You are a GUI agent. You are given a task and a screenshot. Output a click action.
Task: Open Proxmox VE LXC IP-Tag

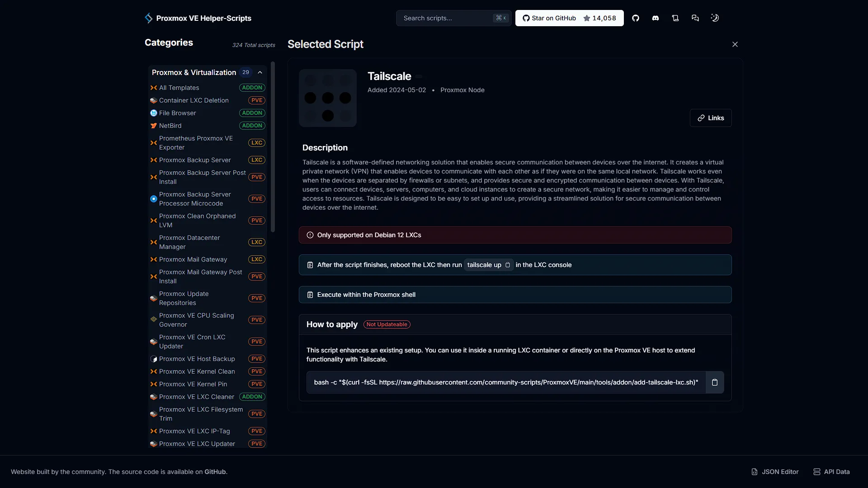(x=208, y=431)
